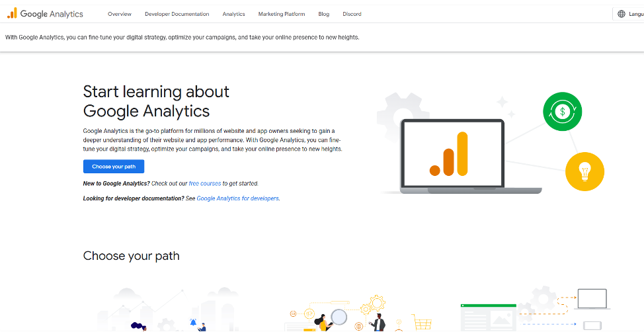644x332 pixels.
Task: Click Looking for developer documentation? text
Action: pos(134,198)
